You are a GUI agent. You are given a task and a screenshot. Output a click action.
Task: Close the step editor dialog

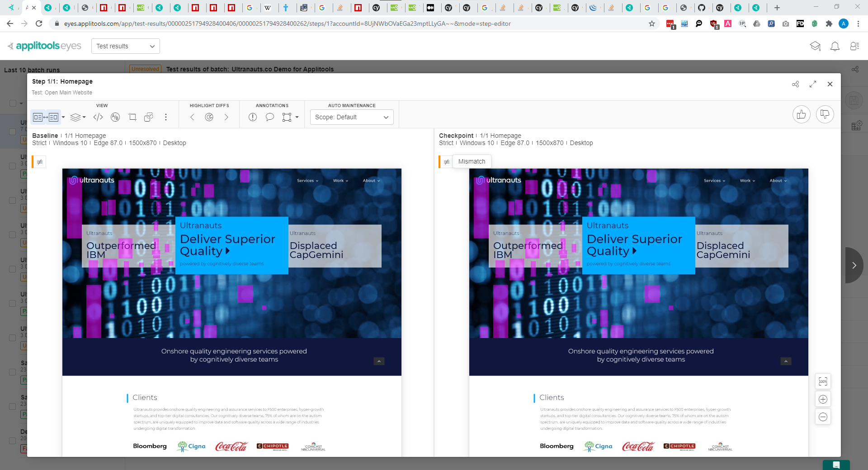[830, 84]
